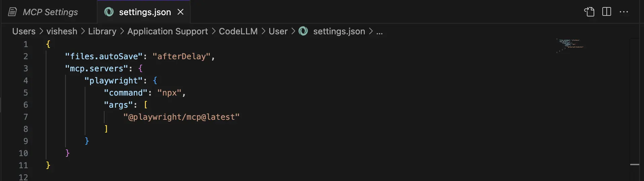Viewport: 644px width, 181px height.
Task: Open the More Actions ellipsis menu
Action: tap(624, 12)
